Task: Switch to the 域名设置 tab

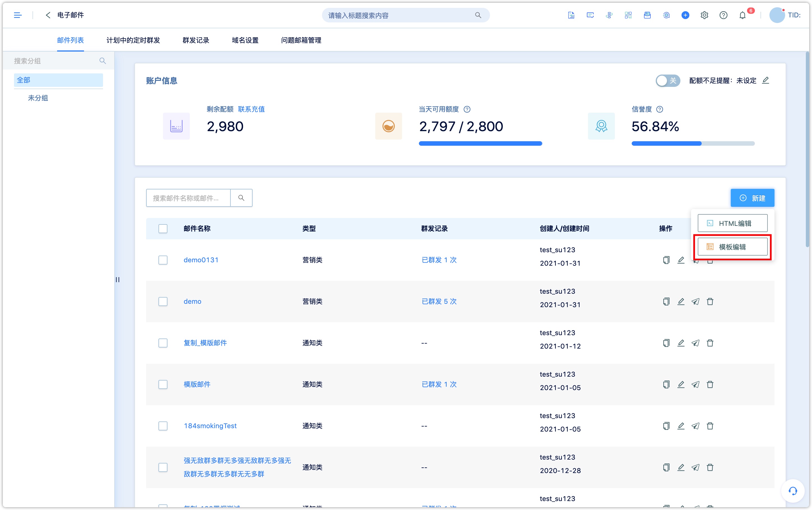Action: coord(245,40)
